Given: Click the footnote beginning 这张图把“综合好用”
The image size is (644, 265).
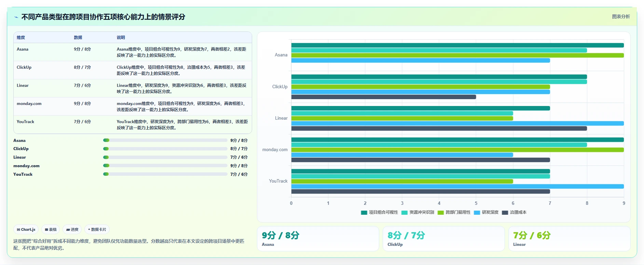Looking at the screenshot, I should 129,244.
